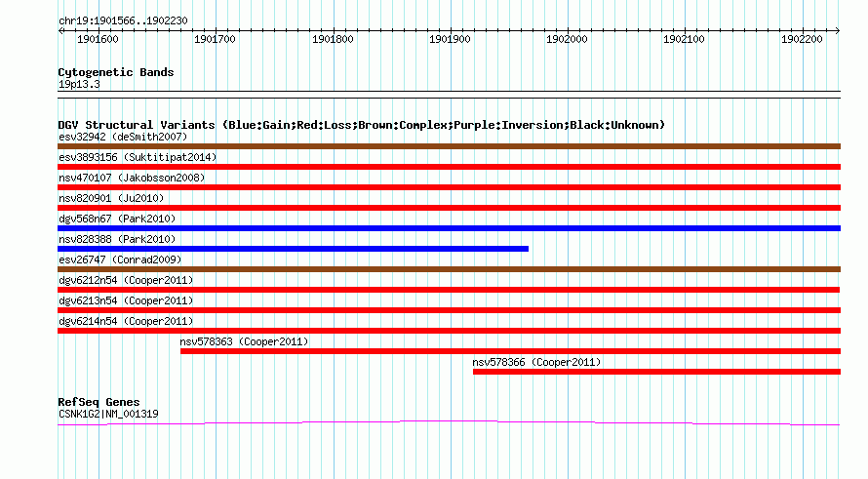Click the CSNK1G2|NM_001319 gene label
The image size is (868, 479).
coord(108,415)
